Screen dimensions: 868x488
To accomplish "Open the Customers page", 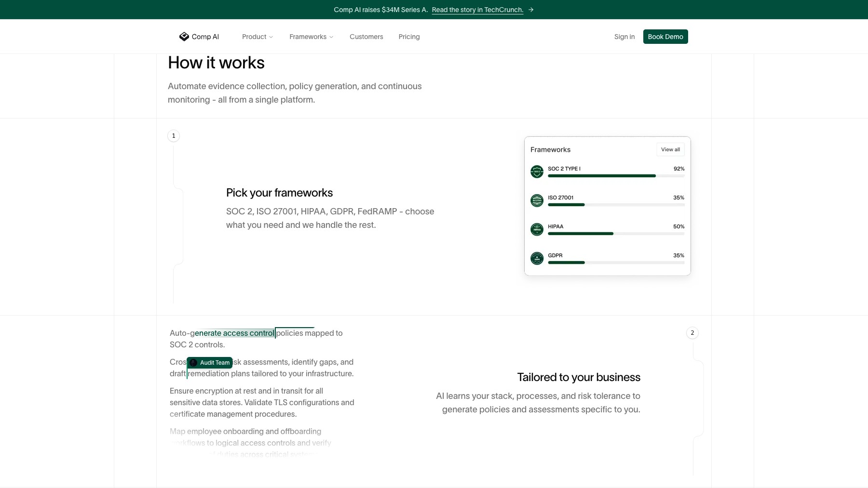I will pos(366,37).
